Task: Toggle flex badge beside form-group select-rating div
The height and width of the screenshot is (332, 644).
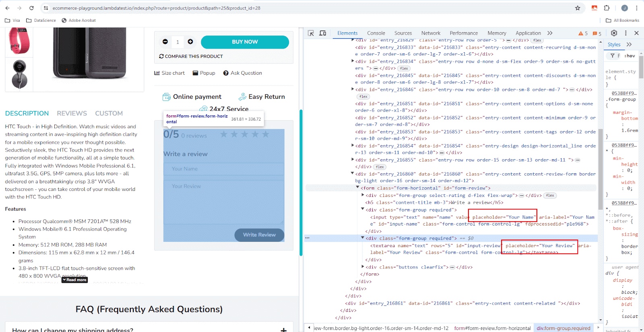Action: pos(550,195)
